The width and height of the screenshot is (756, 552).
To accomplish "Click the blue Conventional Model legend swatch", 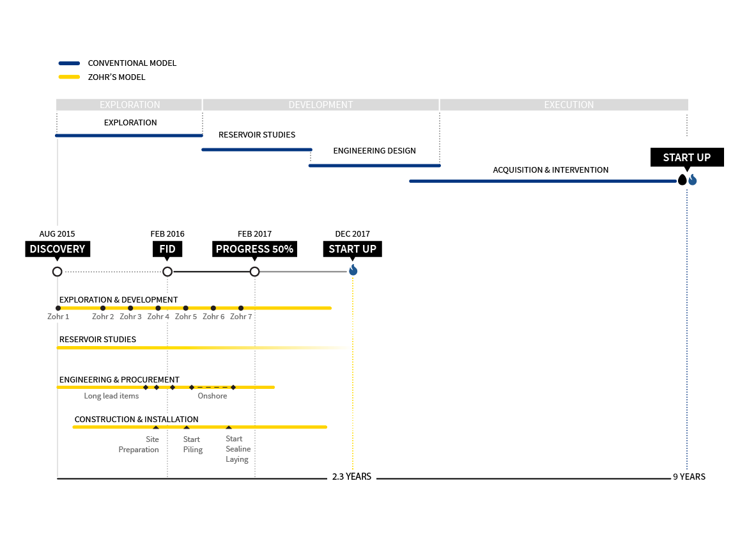I will pyautogui.click(x=69, y=63).
